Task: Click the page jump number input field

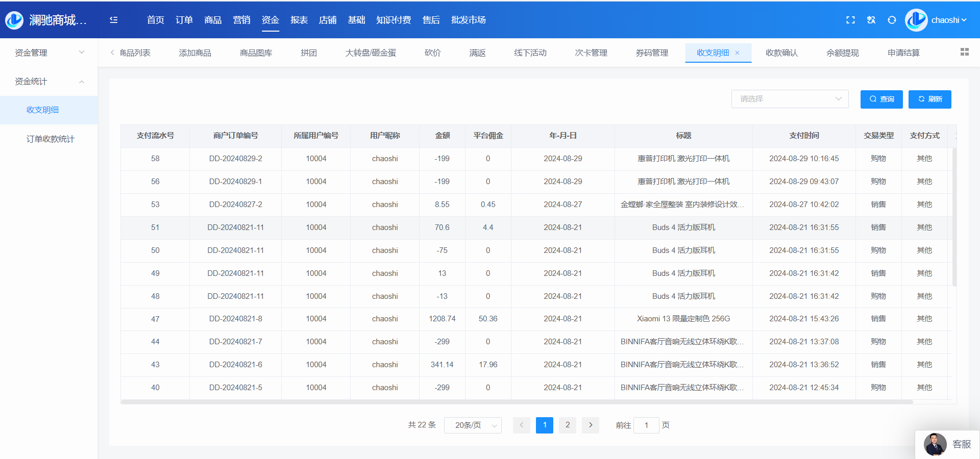Action: tap(646, 425)
